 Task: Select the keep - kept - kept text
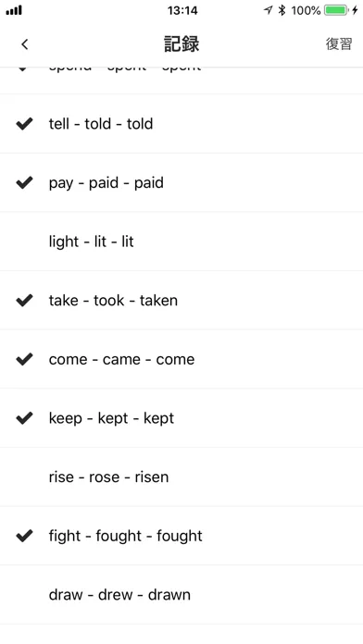111,418
